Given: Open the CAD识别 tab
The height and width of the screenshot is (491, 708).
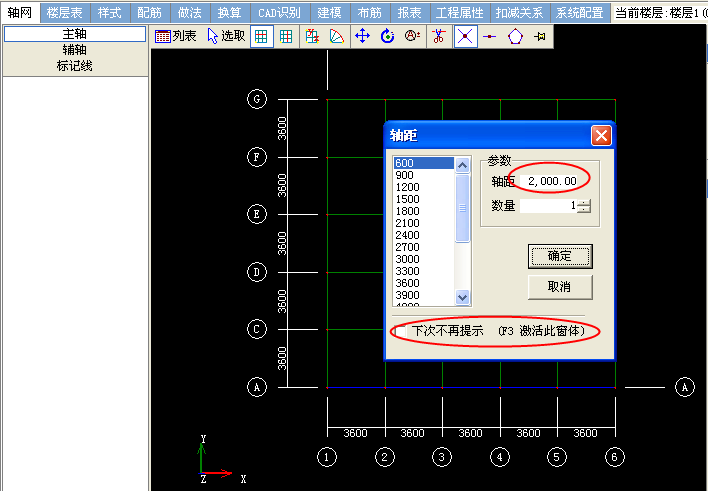Looking at the screenshot, I should pos(280,13).
